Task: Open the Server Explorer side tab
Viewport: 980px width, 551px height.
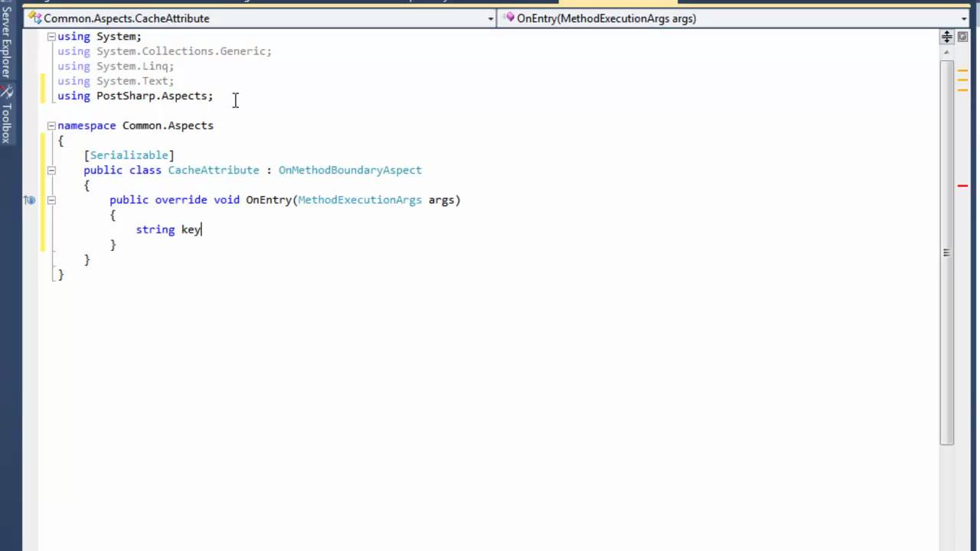Action: 7,41
